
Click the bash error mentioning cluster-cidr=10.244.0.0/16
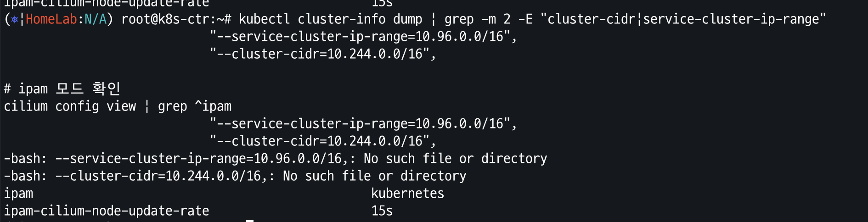click(235, 176)
